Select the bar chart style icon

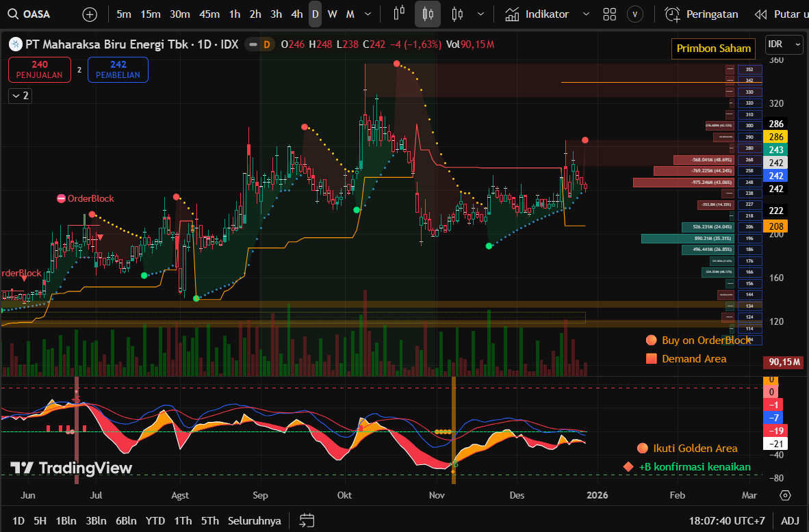400,14
